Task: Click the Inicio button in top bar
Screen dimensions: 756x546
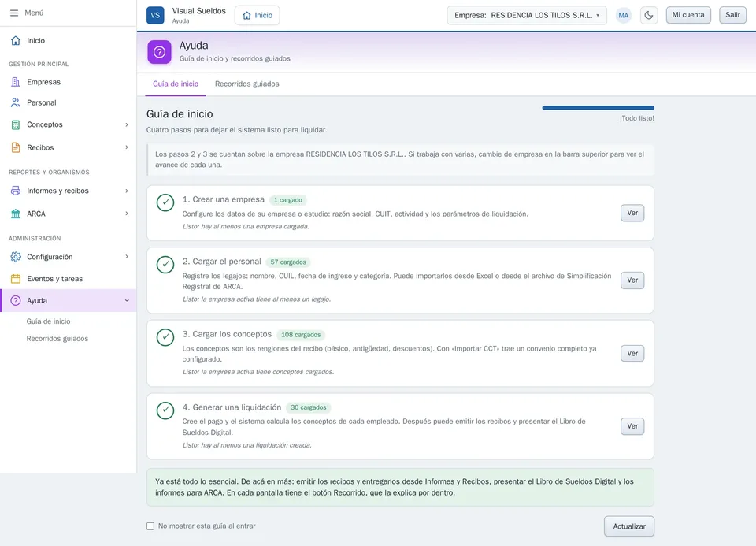Action: pyautogui.click(x=258, y=16)
